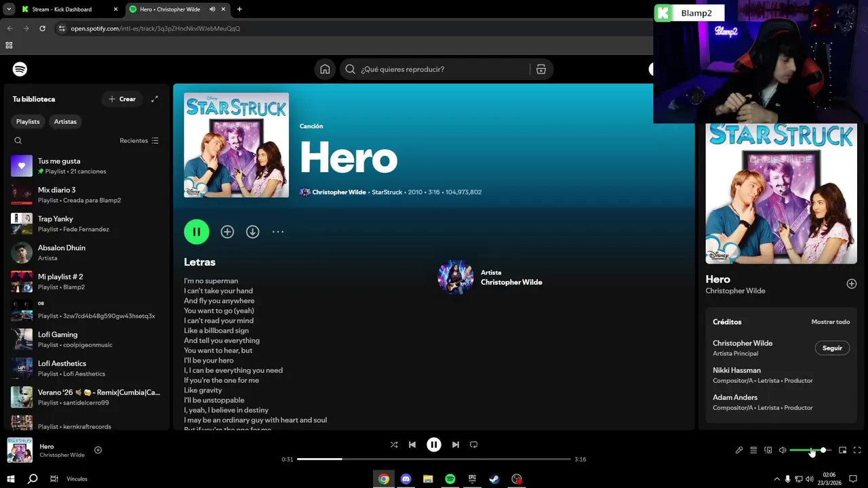Add to library from now-playing side panel
Image resolution: width=868 pixels, height=488 pixels.
[852, 284]
